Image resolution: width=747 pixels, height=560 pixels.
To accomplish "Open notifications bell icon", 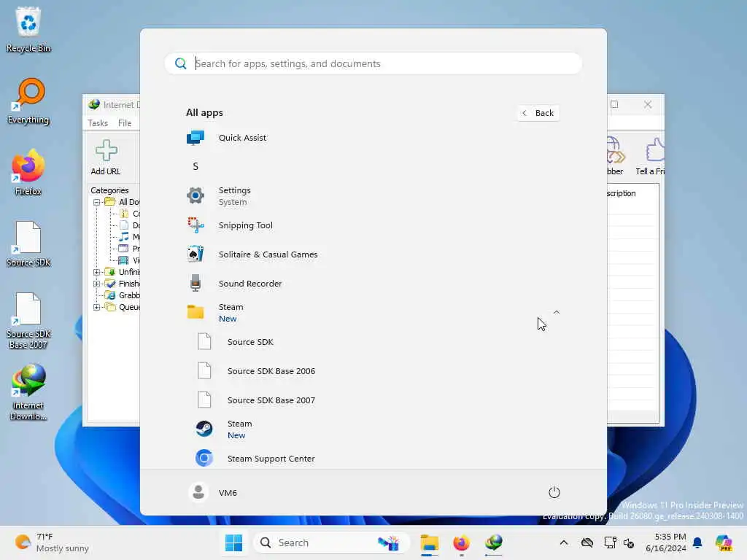I will coord(697,542).
